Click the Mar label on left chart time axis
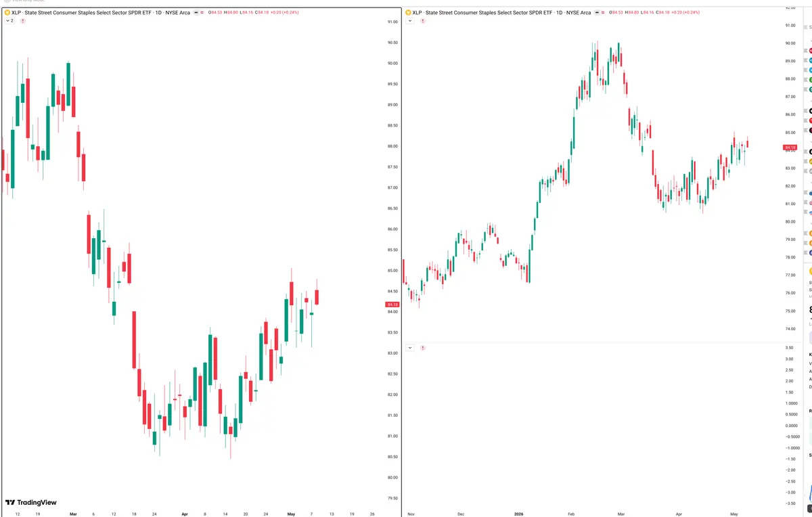The image size is (812, 517). point(73,514)
